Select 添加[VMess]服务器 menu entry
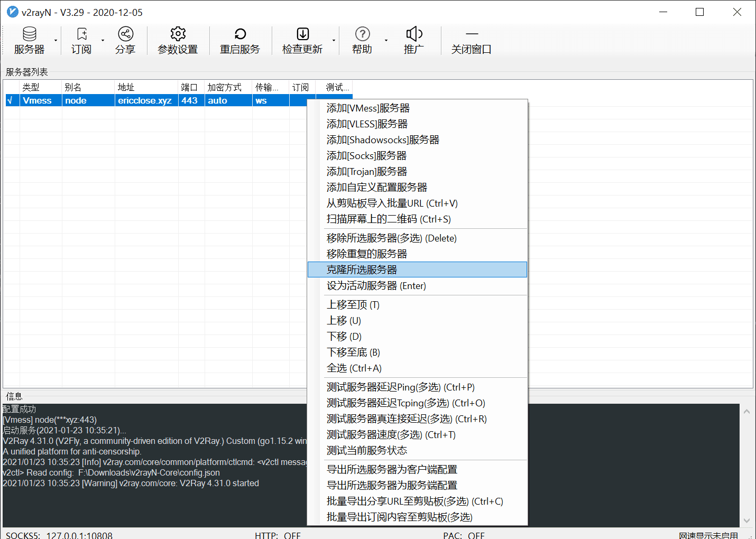Screen dimensions: 756x539 pos(417,108)
